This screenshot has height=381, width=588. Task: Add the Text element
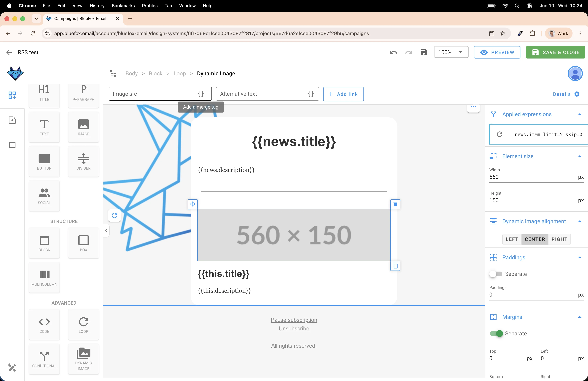44,127
